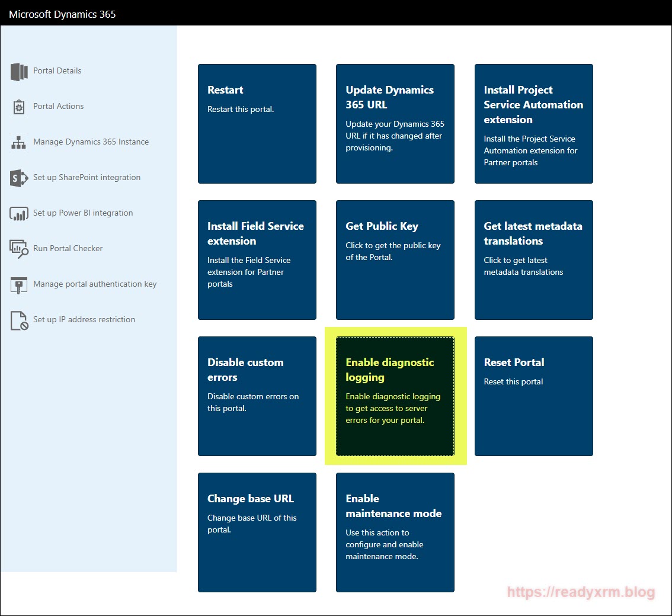Open the Enable maintenance mode tile
This screenshot has height=616, width=672.
tap(395, 532)
